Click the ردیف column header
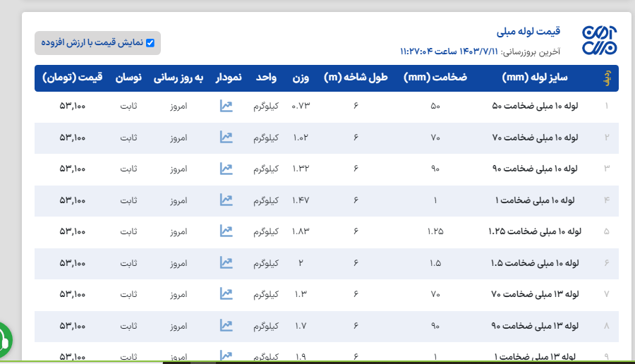Screen dimensions: 635x364 (607, 78)
